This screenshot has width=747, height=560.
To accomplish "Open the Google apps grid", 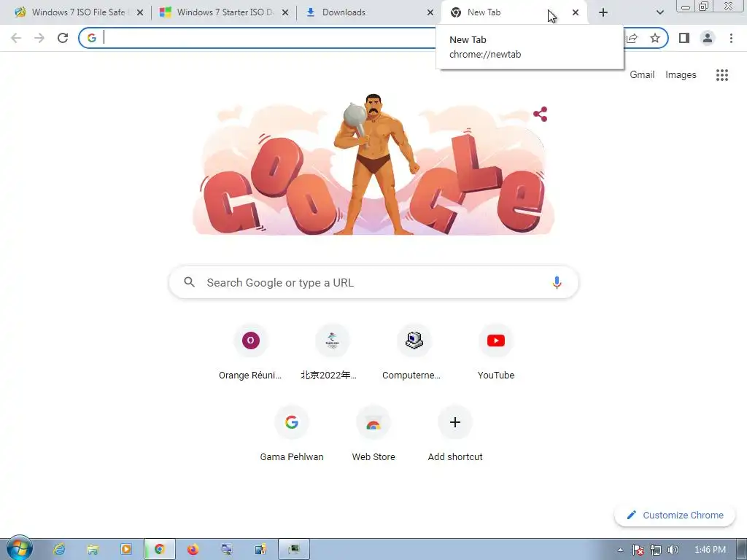I will tap(721, 75).
